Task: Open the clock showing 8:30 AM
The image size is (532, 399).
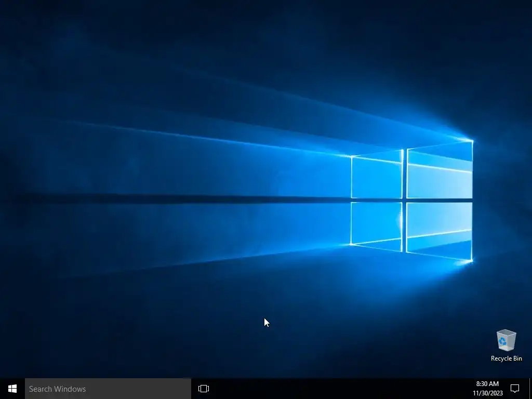Action: tap(487, 389)
